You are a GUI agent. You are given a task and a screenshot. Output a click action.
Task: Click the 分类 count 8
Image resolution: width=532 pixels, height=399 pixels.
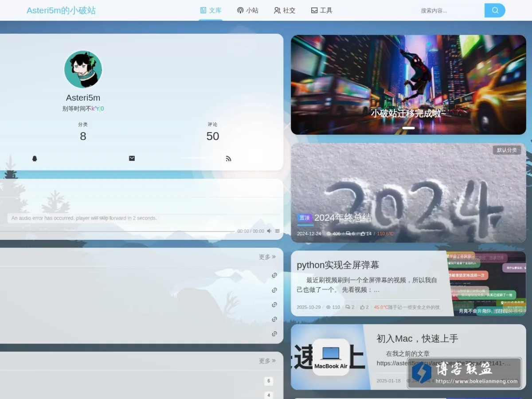click(83, 136)
